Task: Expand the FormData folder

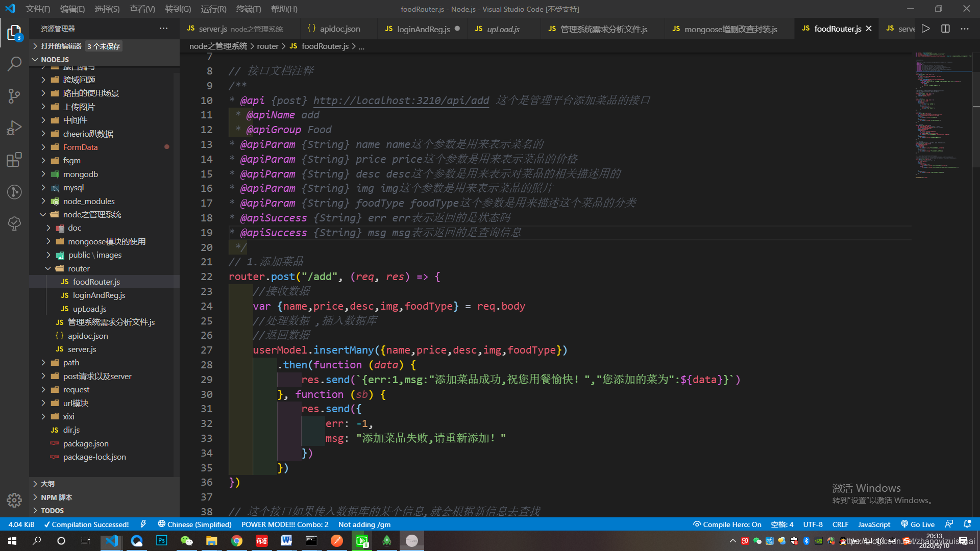Action: (x=80, y=147)
